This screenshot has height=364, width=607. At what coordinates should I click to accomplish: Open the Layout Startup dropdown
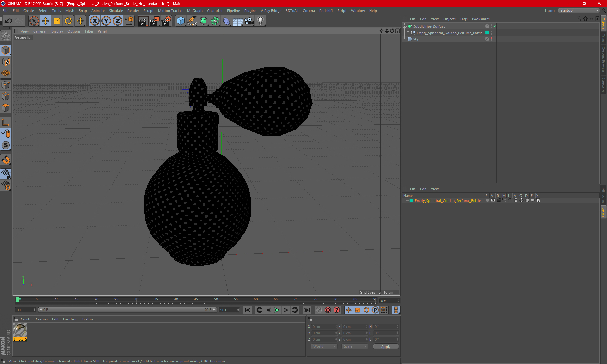[x=579, y=10]
